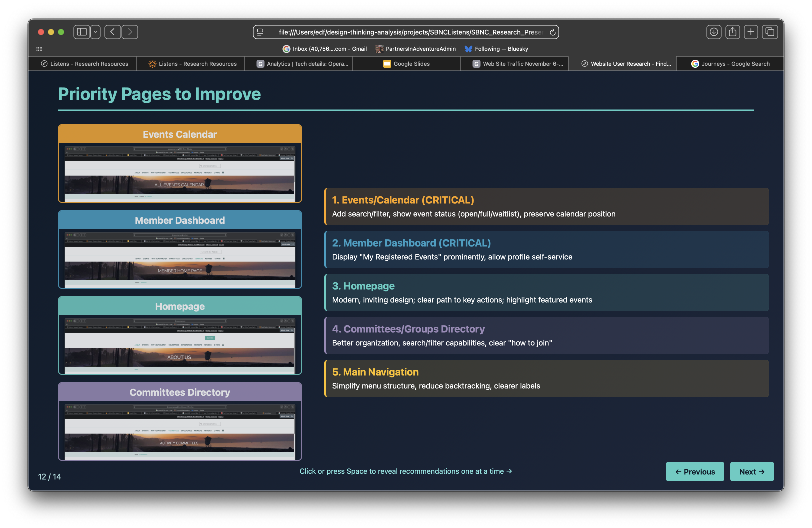Viewport: 812px width, 528px height.
Task: Switch to the Google Slides tab
Action: point(406,64)
